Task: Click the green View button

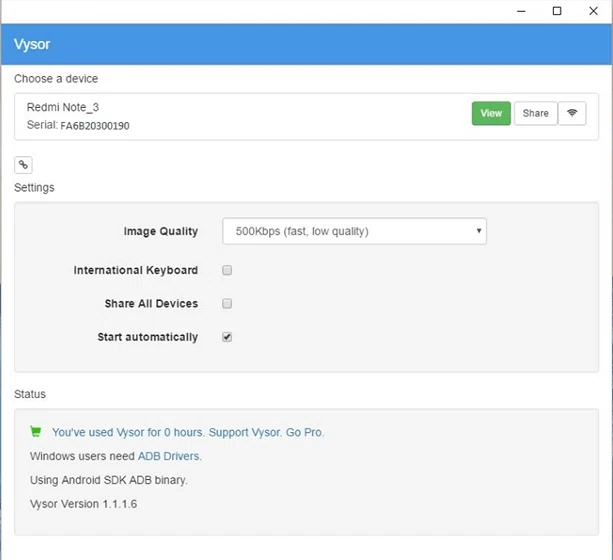Action: [x=491, y=113]
